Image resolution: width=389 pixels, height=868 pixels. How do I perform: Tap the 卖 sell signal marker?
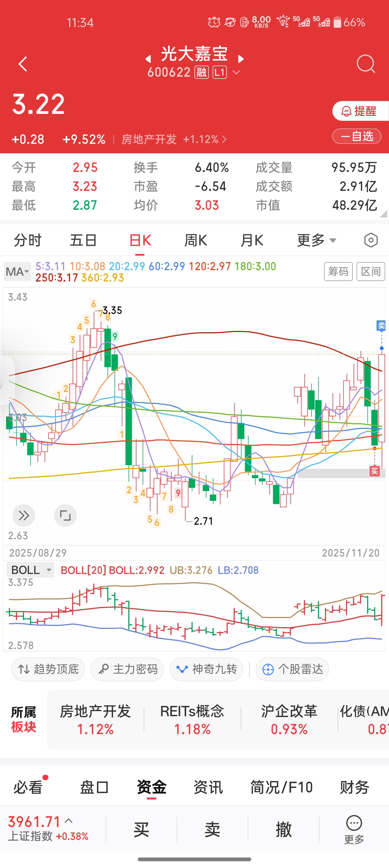coord(381,326)
